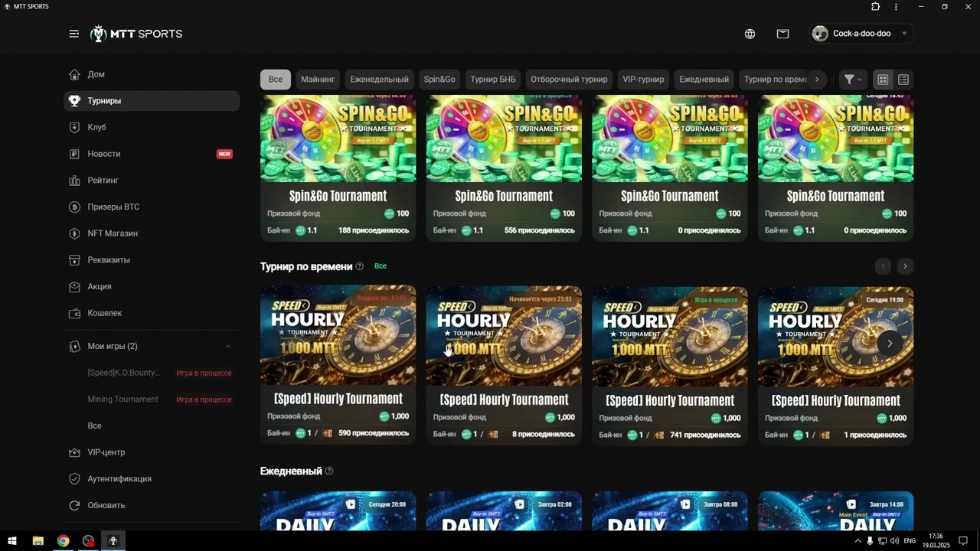Select Турниры in the sidebar
Screen dimensions: 980x551
pos(152,101)
